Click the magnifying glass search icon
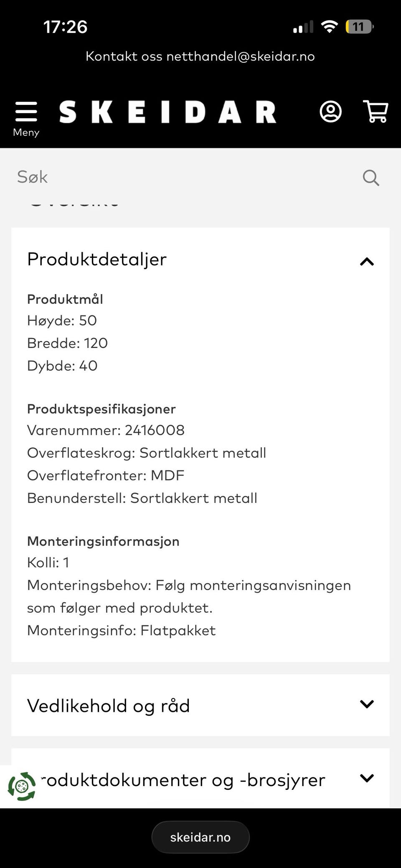 (x=371, y=178)
